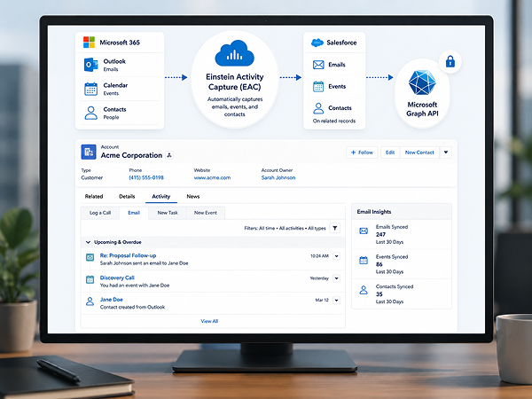The width and height of the screenshot is (532, 399).
Task: Select the Log a Call tab
Action: [x=100, y=213]
